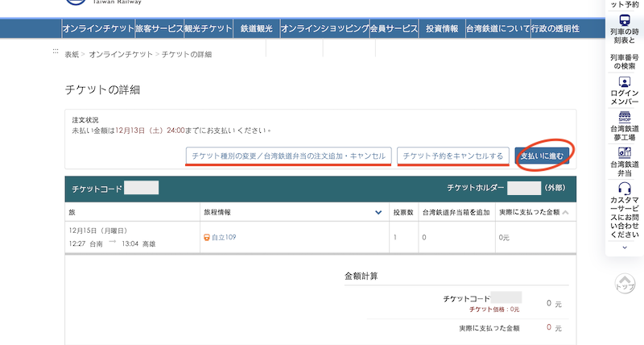Open the 自立109 train link
Image resolution: width=644 pixels, height=345 pixels.
click(x=224, y=237)
